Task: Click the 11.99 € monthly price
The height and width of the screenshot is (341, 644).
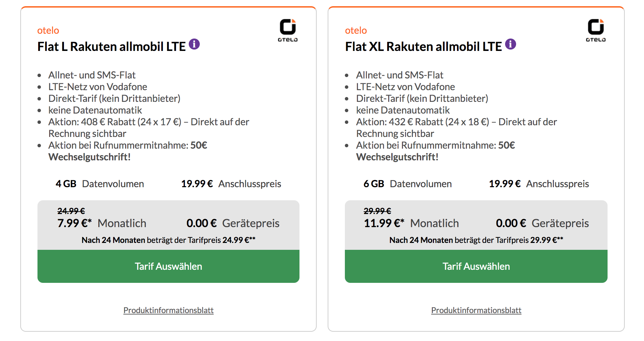Action: coord(384,223)
